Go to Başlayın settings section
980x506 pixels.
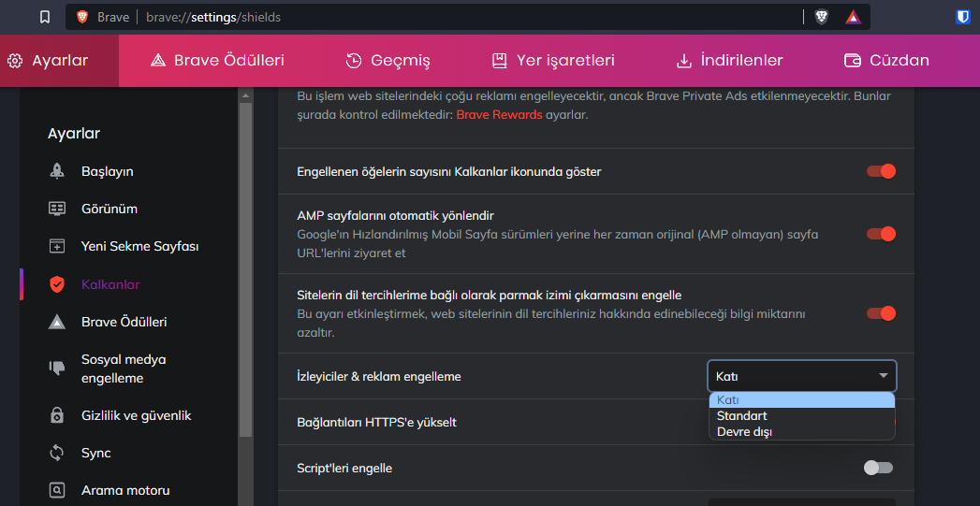107,171
